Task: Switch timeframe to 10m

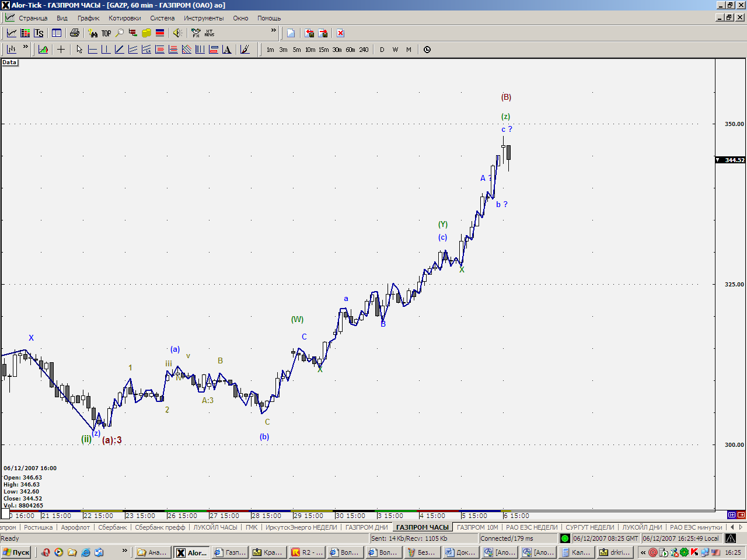Action: (x=310, y=50)
